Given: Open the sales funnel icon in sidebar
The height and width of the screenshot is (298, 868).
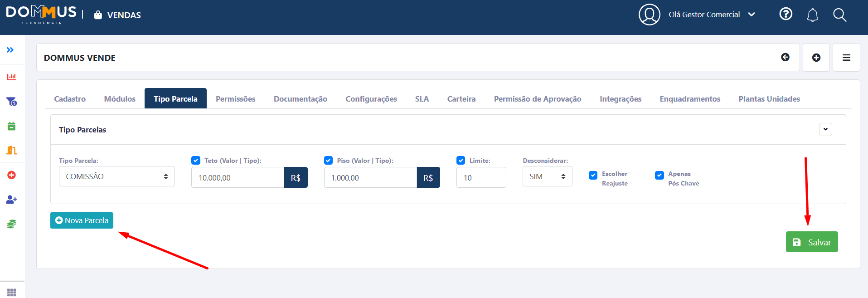Looking at the screenshot, I should click(11, 102).
